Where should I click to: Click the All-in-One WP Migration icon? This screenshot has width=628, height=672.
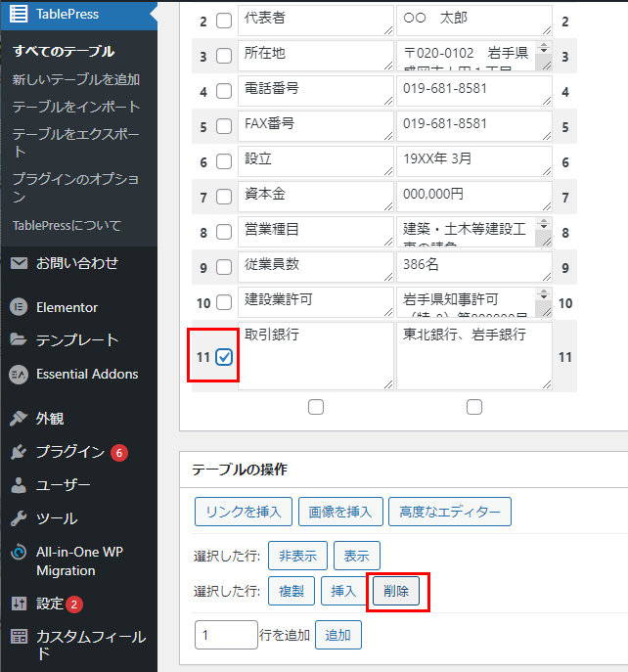(19, 552)
